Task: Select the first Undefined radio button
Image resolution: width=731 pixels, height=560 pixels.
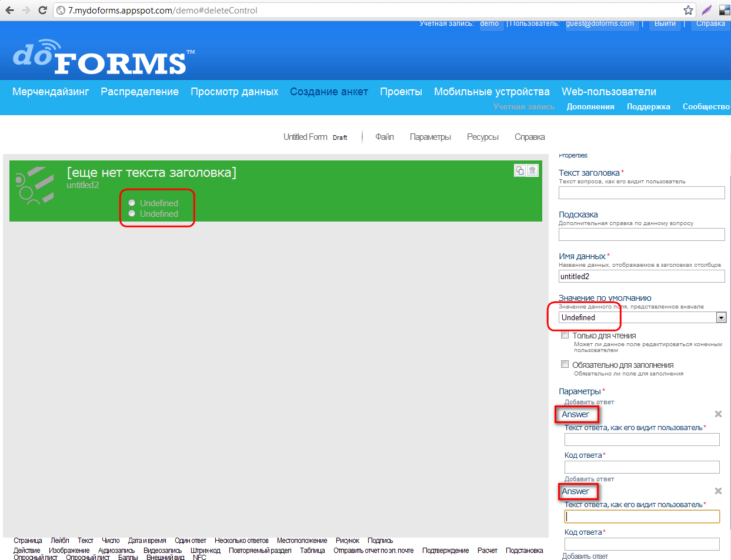Action: click(132, 203)
